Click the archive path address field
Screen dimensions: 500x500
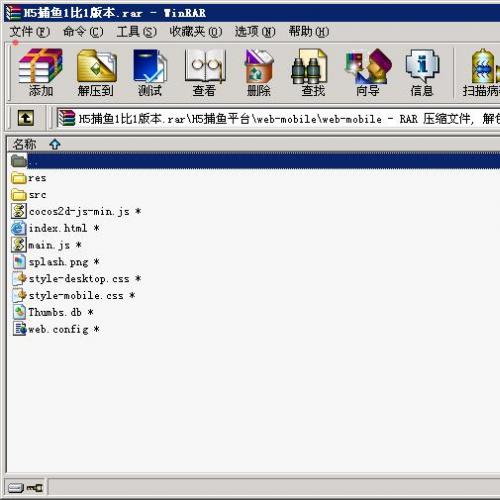click(x=279, y=118)
